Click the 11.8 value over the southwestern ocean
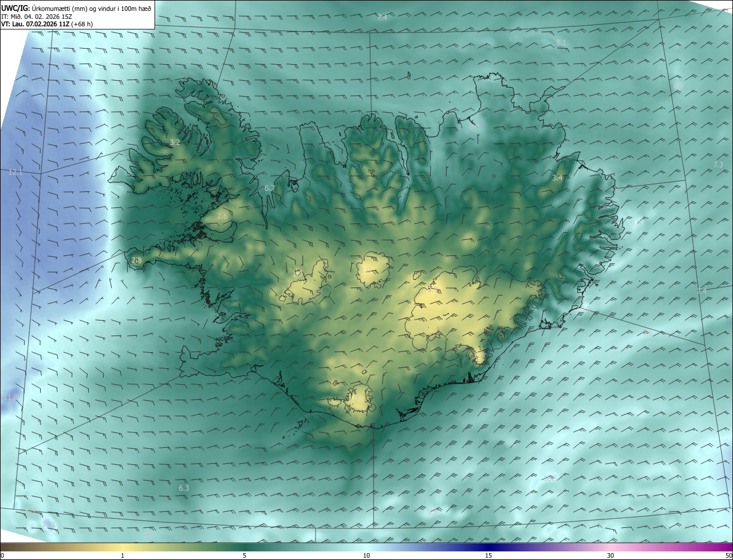 click(x=11, y=397)
